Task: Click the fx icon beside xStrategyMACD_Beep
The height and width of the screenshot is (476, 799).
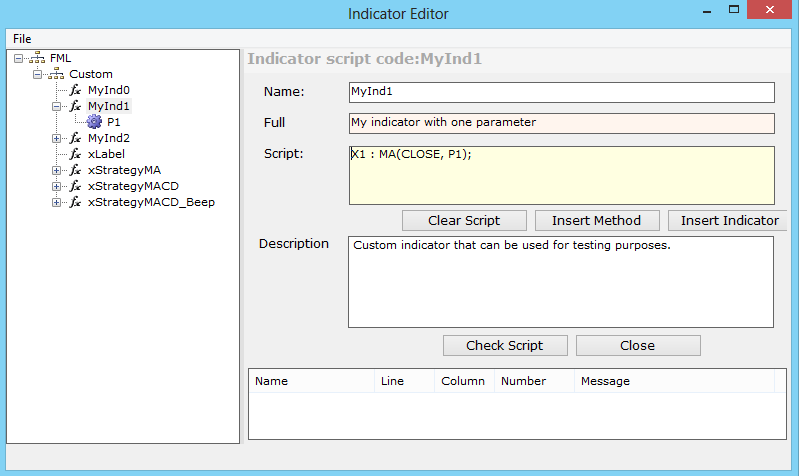Action: [75, 202]
